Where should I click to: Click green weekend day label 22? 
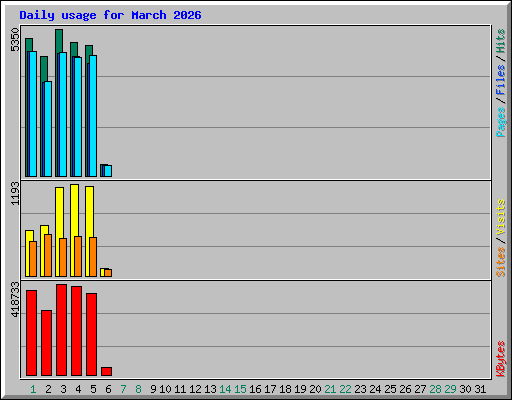click(345, 389)
